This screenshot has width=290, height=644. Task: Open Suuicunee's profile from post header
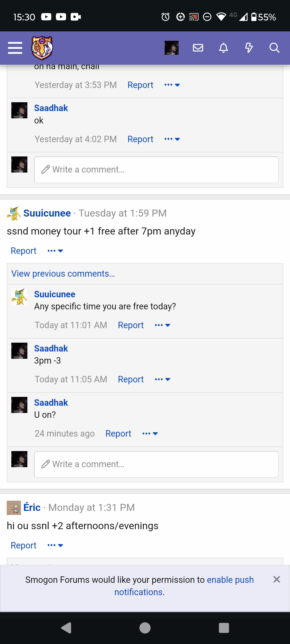point(47,213)
